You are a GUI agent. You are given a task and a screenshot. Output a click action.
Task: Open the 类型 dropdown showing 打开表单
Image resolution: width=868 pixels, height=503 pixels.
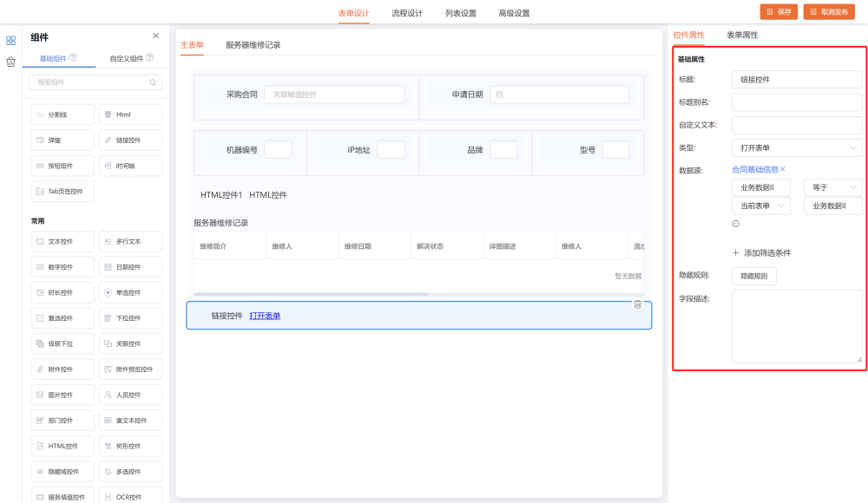tap(796, 148)
